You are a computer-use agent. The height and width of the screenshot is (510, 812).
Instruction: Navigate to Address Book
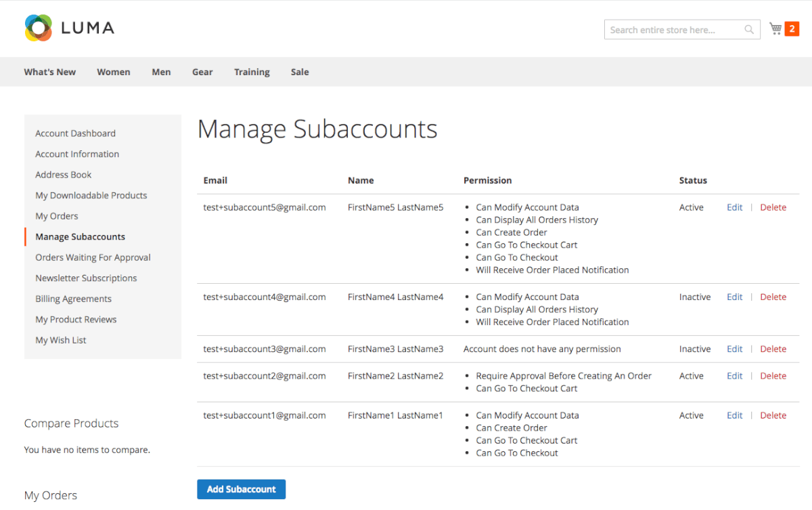pyautogui.click(x=64, y=175)
